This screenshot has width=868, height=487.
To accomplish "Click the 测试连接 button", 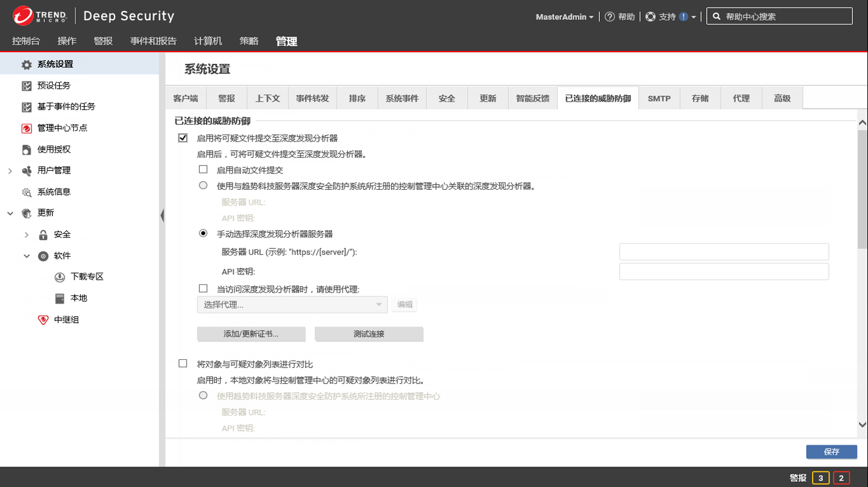I will (368, 334).
